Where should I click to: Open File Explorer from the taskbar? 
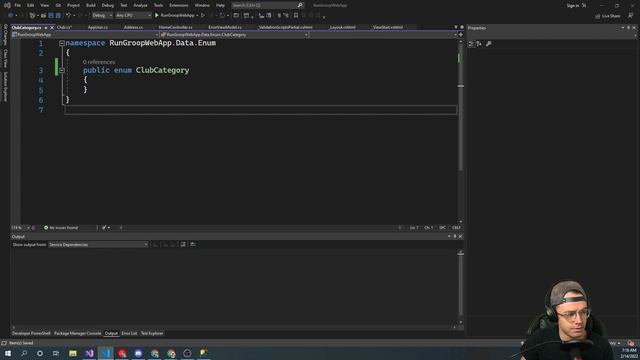[73, 353]
